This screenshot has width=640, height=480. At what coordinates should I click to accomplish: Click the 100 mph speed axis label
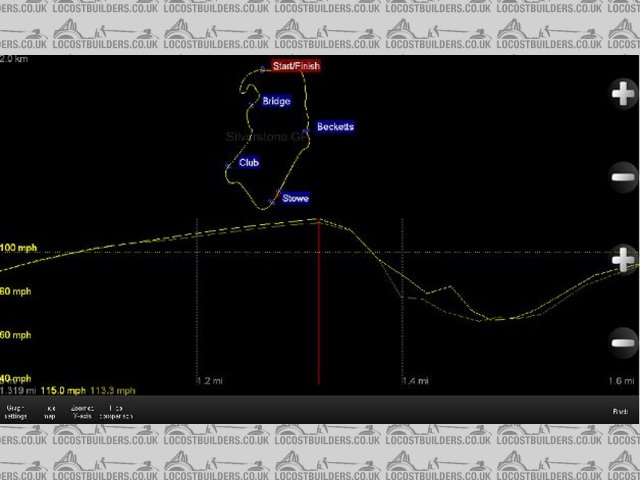(x=16, y=247)
